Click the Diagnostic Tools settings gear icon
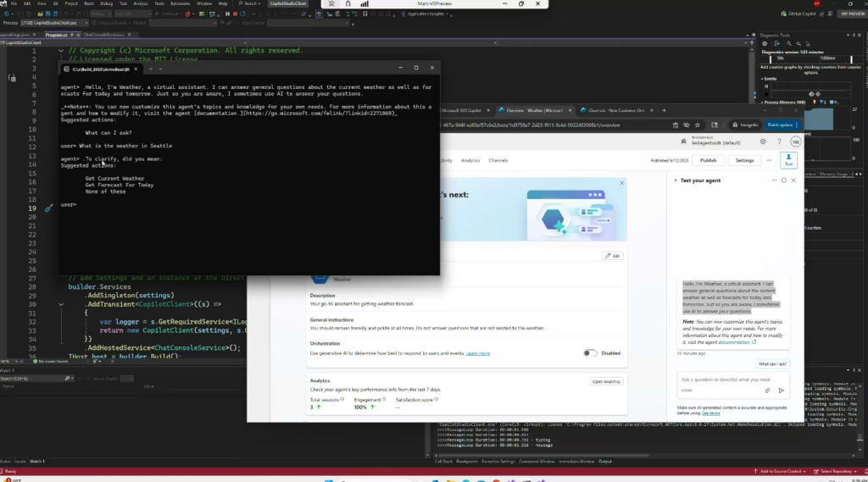868x482 pixels. (765, 44)
